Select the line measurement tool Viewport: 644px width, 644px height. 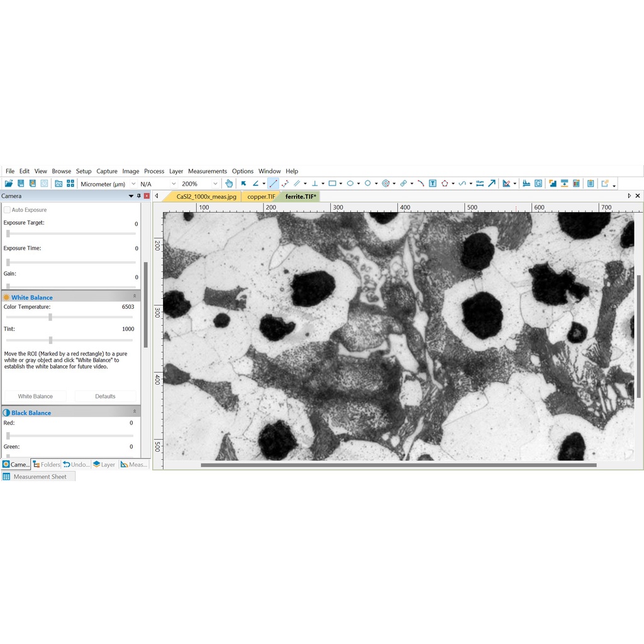pyautogui.click(x=273, y=184)
